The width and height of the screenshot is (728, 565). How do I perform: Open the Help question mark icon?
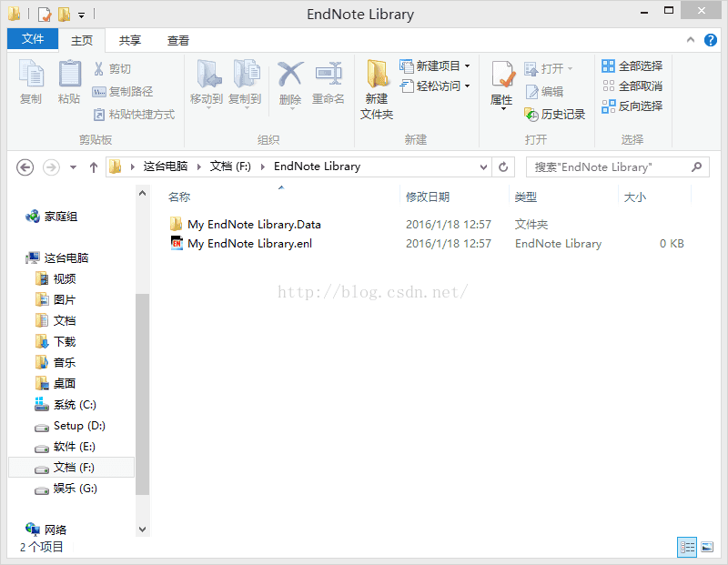coord(710,40)
